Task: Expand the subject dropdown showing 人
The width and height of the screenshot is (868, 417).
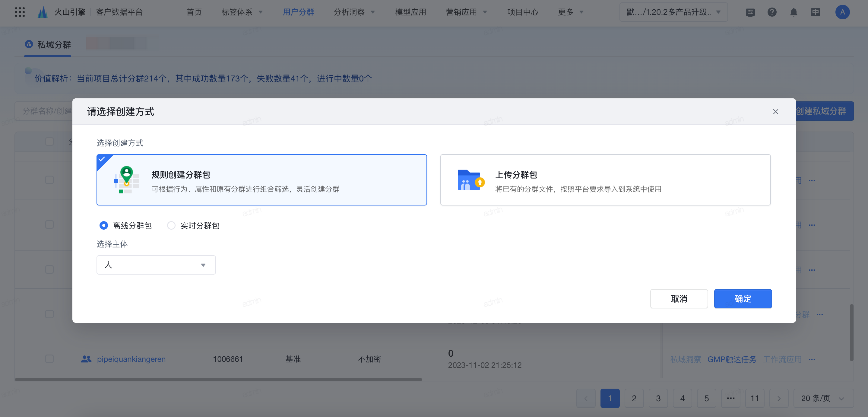Action: tap(156, 265)
